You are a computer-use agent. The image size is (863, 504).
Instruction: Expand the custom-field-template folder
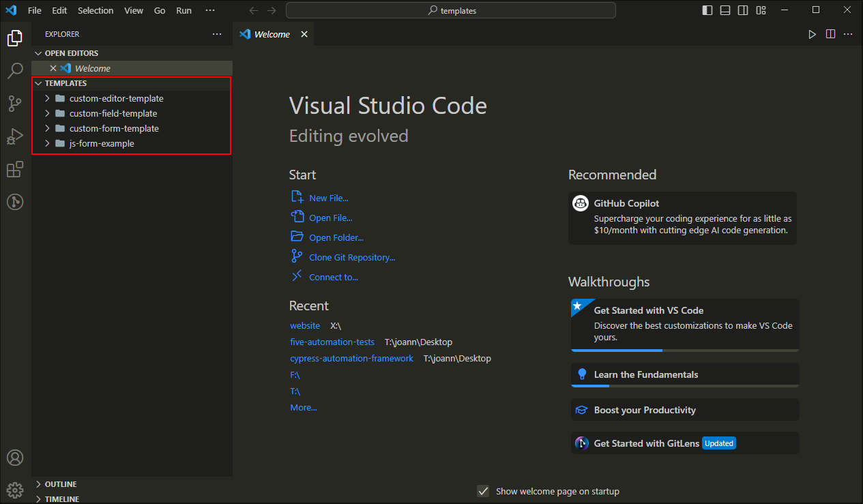47,113
